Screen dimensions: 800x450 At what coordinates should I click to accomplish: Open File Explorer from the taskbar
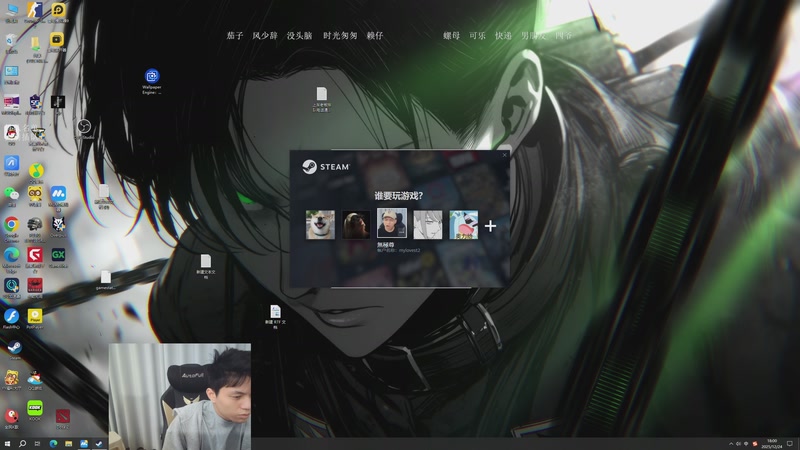coord(68,444)
